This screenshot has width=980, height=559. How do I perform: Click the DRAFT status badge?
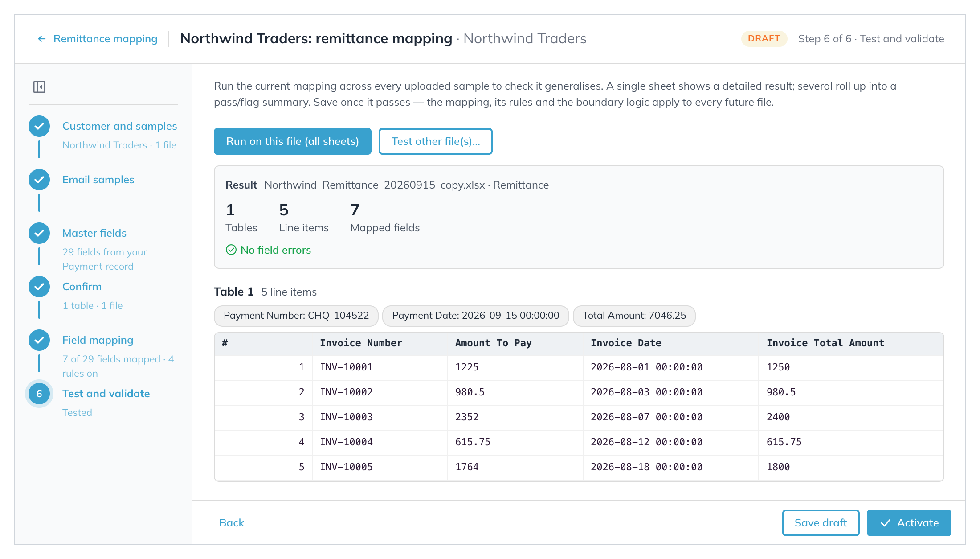(x=764, y=39)
